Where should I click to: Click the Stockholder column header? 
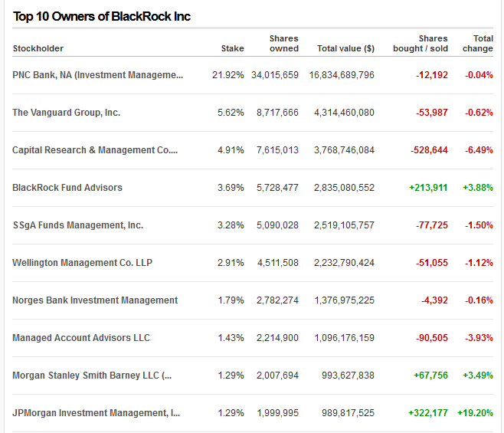pos(38,48)
